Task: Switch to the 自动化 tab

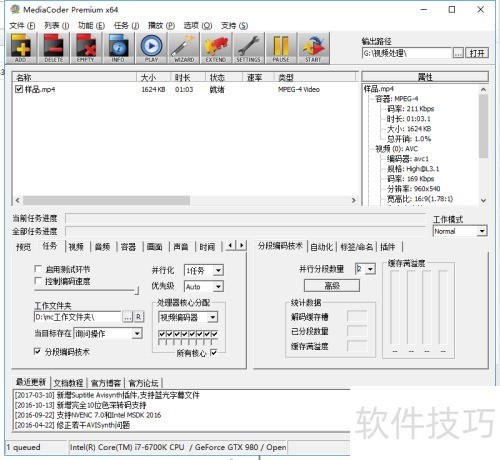Action: pyautogui.click(x=321, y=247)
